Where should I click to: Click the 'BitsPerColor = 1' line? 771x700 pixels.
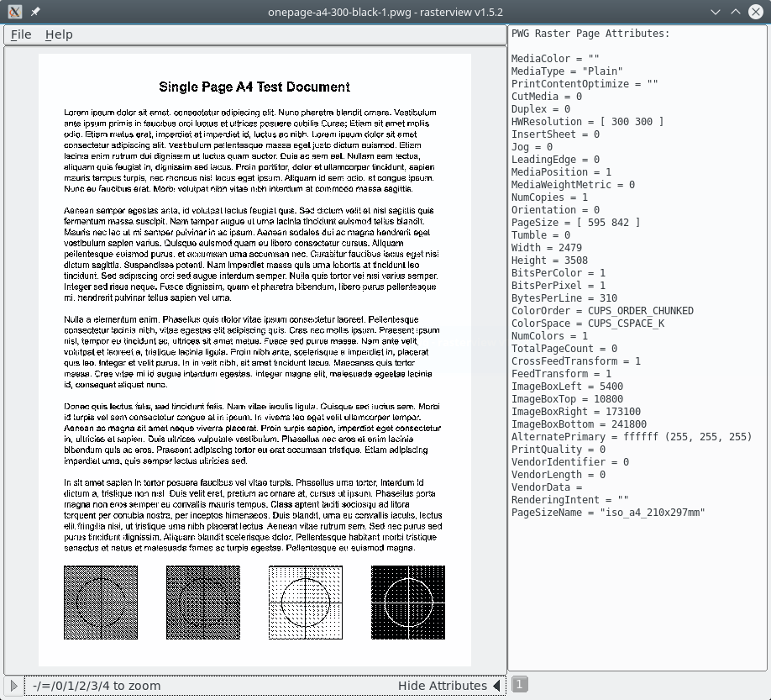[559, 273]
